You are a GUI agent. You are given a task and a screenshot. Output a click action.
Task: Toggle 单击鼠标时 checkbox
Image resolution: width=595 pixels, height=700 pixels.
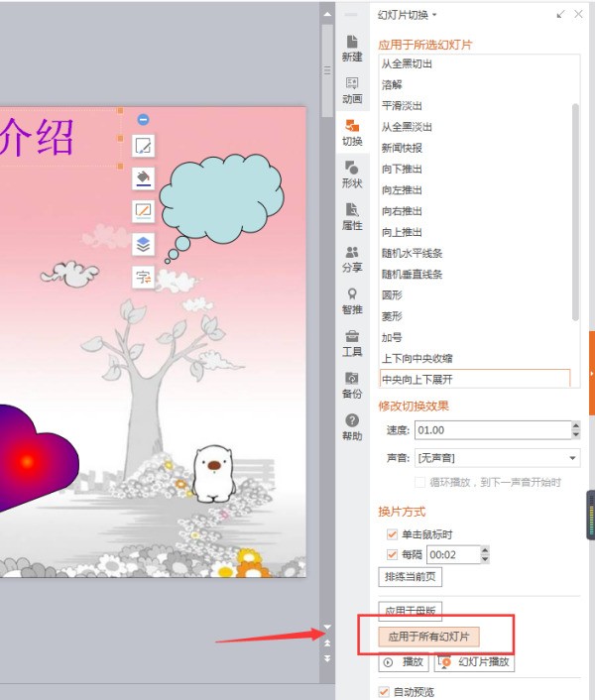coord(392,534)
